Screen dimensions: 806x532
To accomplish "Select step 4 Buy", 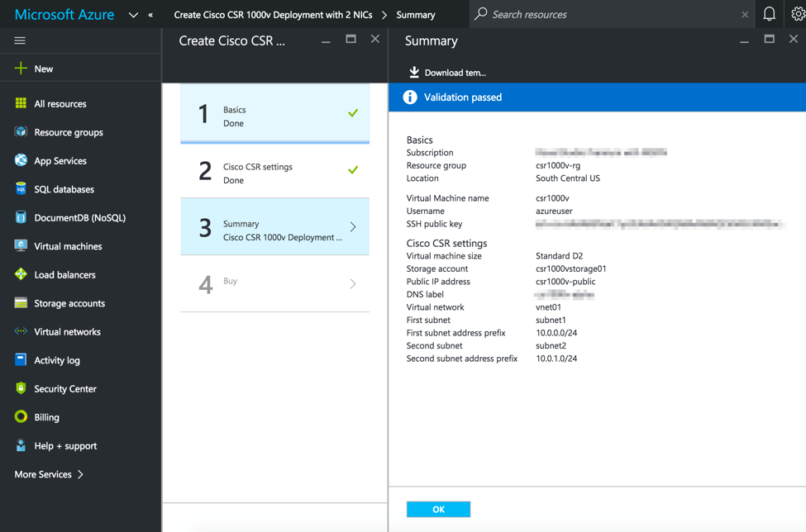I will coord(274,283).
